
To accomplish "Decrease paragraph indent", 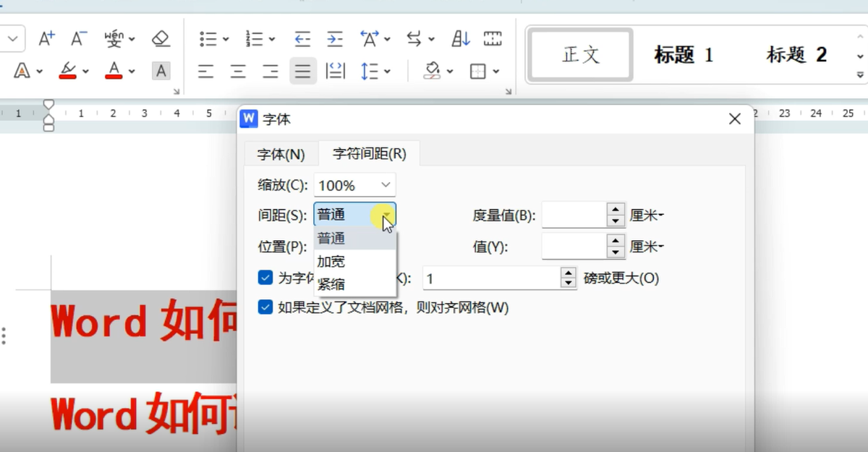I will (x=302, y=39).
